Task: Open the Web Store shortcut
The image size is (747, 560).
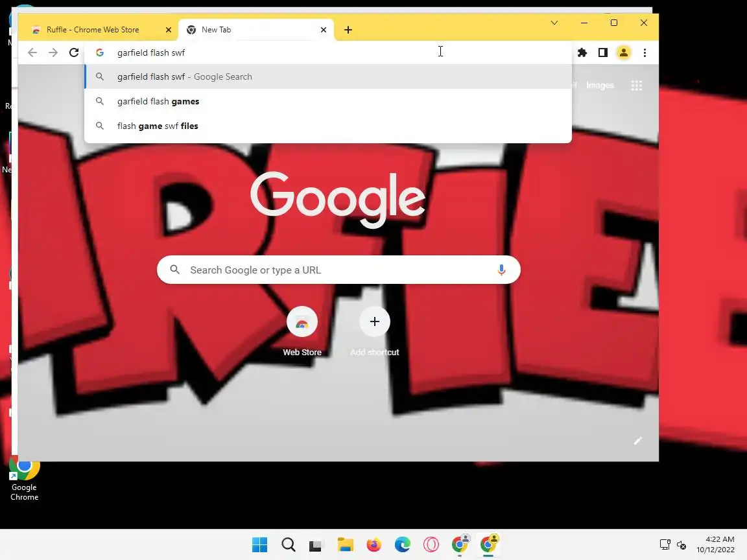Action: coord(302,332)
